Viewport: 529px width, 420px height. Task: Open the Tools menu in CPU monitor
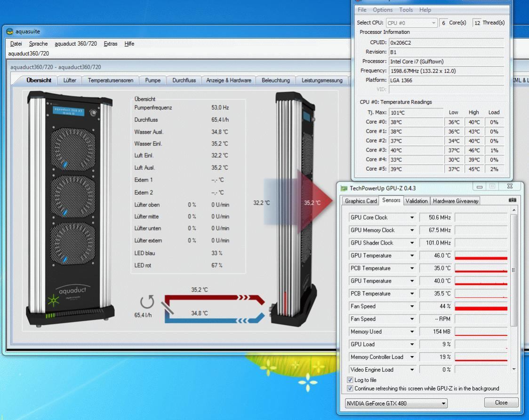406,10
